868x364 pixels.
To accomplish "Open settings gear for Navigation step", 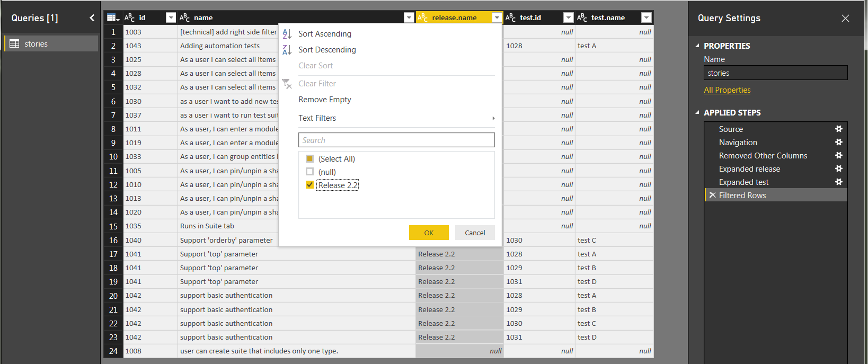I will tap(839, 142).
